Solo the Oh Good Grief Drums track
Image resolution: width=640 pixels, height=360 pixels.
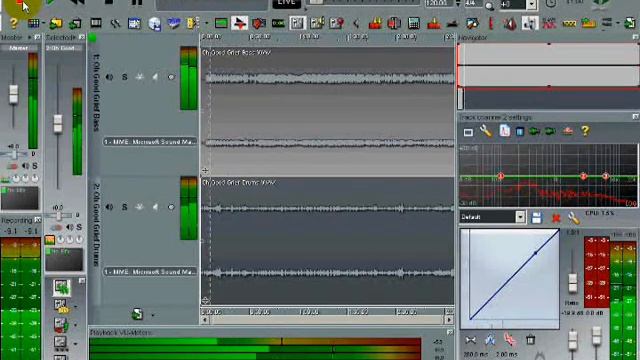pyautogui.click(x=124, y=207)
